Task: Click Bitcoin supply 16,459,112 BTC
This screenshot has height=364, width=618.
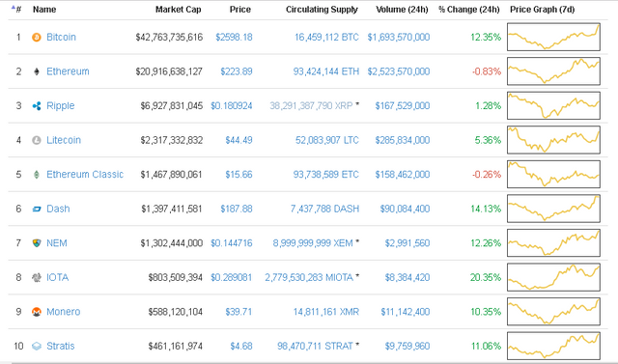Action: [326, 37]
